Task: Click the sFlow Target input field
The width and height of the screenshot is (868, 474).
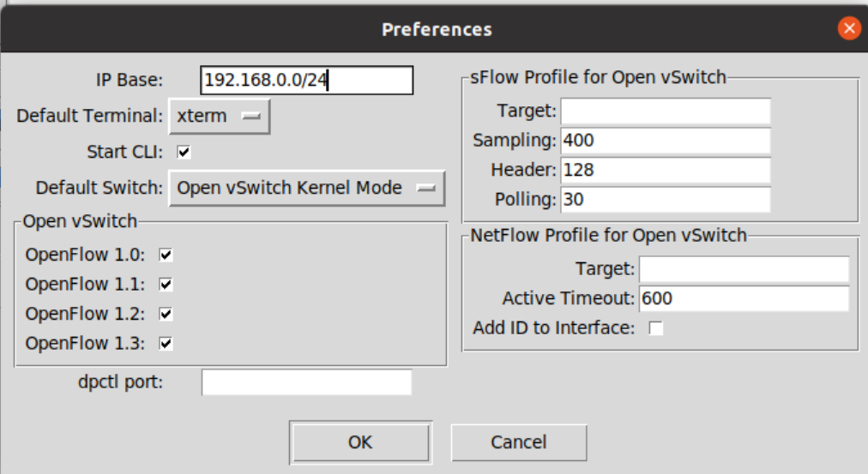Action: pyautogui.click(x=666, y=111)
